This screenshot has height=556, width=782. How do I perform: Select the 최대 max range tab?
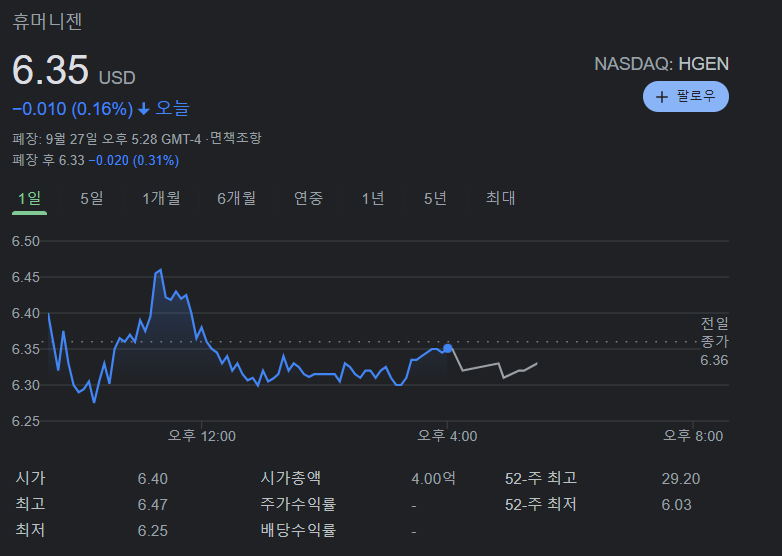pyautogui.click(x=500, y=198)
